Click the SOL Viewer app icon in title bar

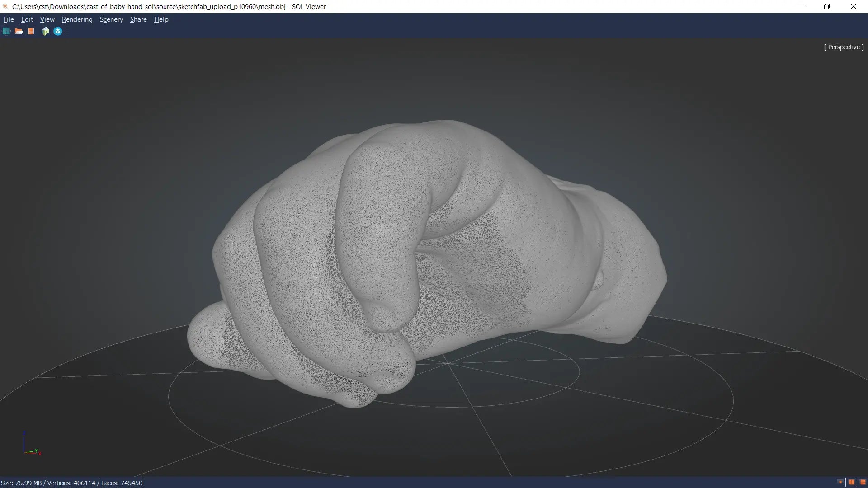point(5,7)
